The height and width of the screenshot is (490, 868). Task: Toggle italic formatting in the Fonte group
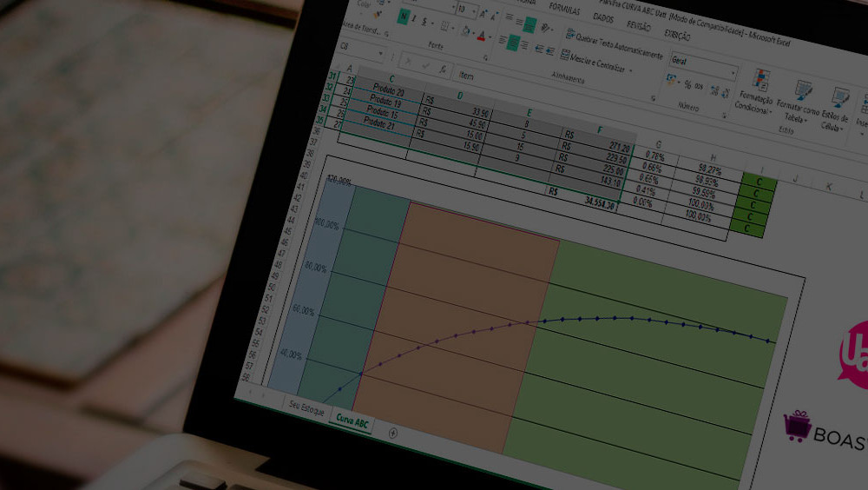pos(414,19)
